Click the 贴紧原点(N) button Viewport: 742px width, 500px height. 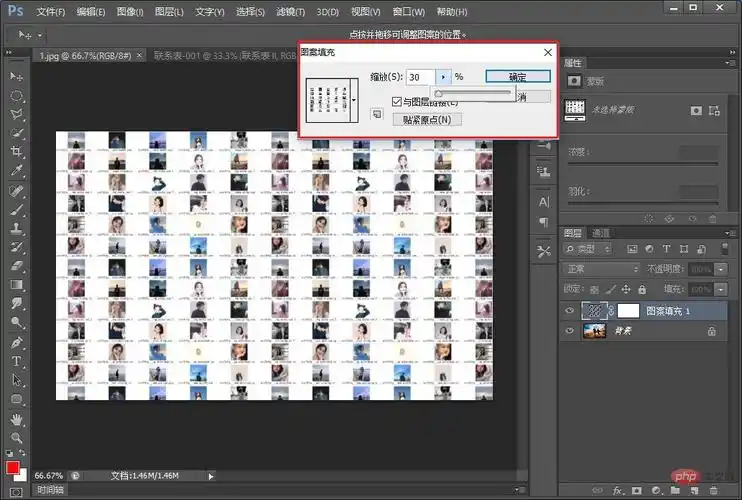(x=427, y=120)
